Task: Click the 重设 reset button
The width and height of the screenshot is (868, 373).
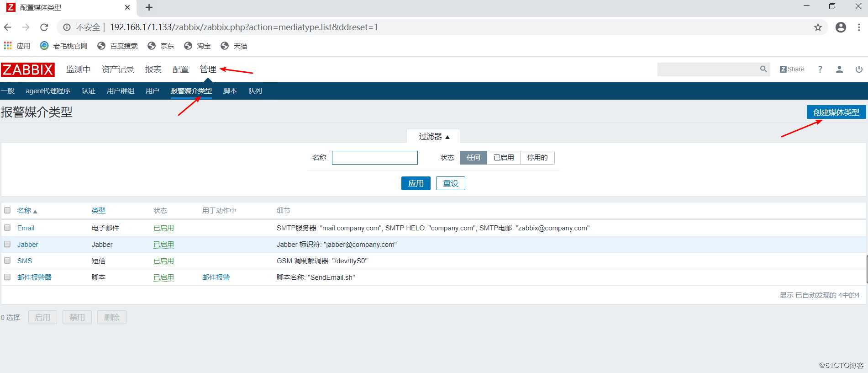Action: tap(451, 183)
